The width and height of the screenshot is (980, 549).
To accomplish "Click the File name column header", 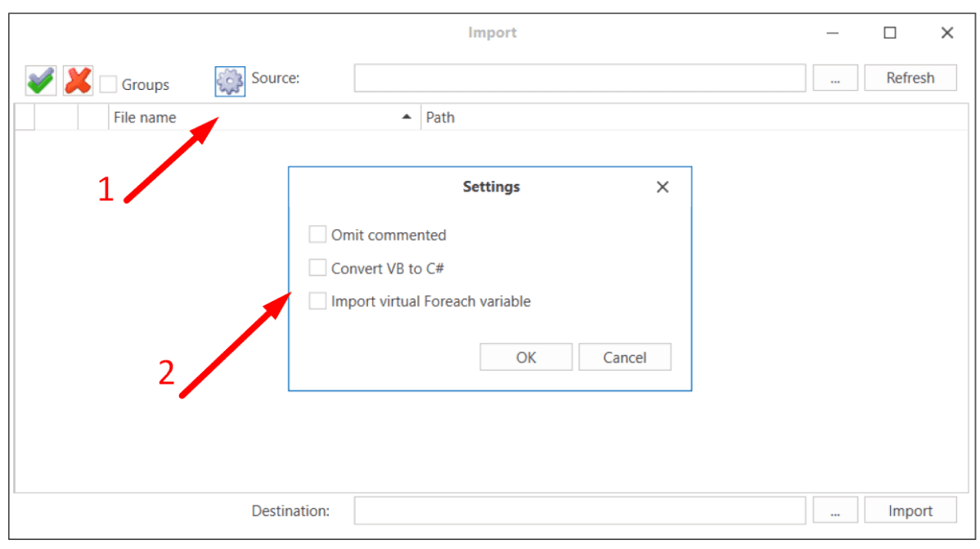I will (245, 118).
